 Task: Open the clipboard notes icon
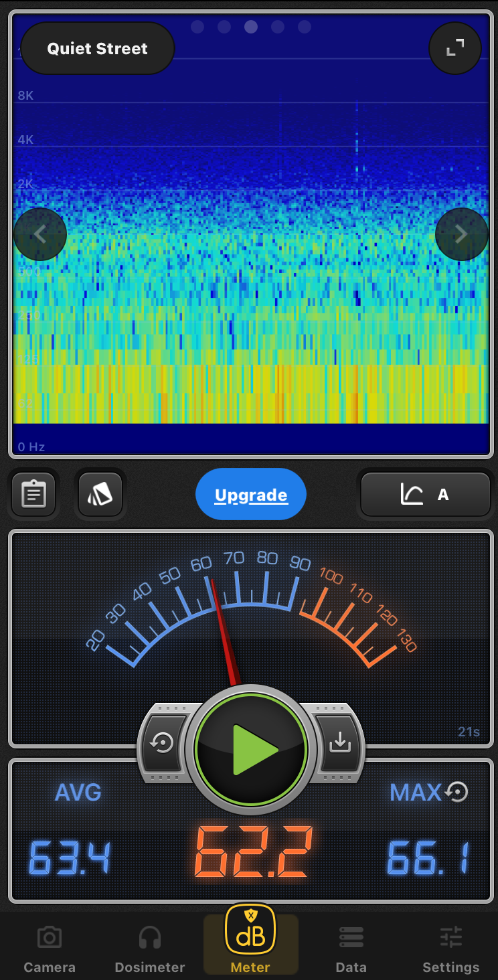33,495
